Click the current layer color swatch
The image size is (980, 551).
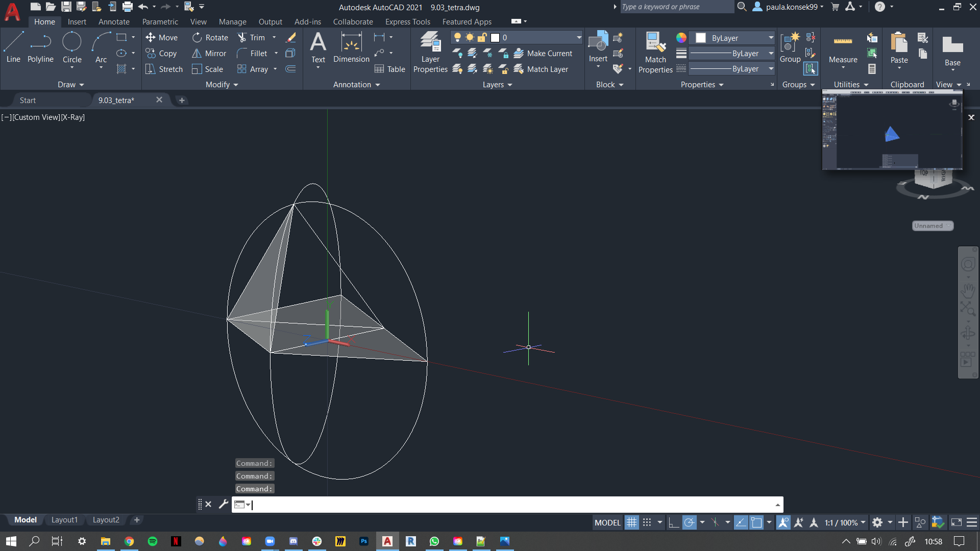click(495, 37)
